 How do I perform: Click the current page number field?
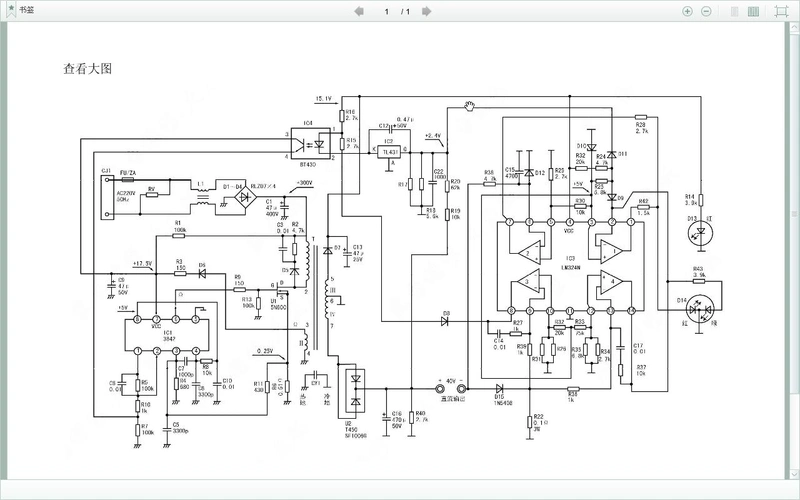click(386, 11)
